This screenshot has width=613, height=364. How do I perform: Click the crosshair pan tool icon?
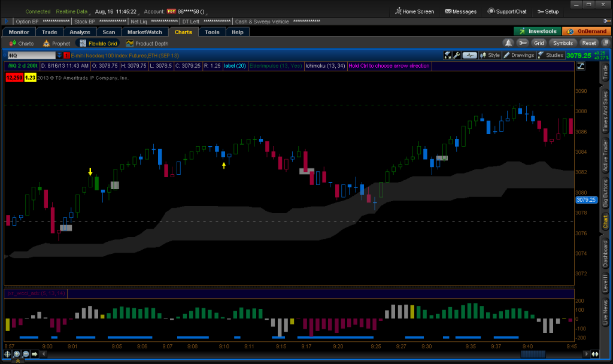tap(7, 354)
